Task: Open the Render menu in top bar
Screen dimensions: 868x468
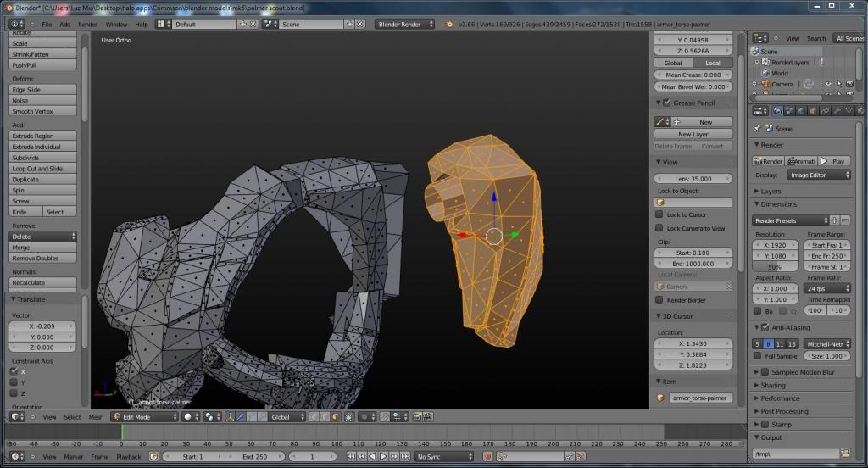Action: point(87,25)
